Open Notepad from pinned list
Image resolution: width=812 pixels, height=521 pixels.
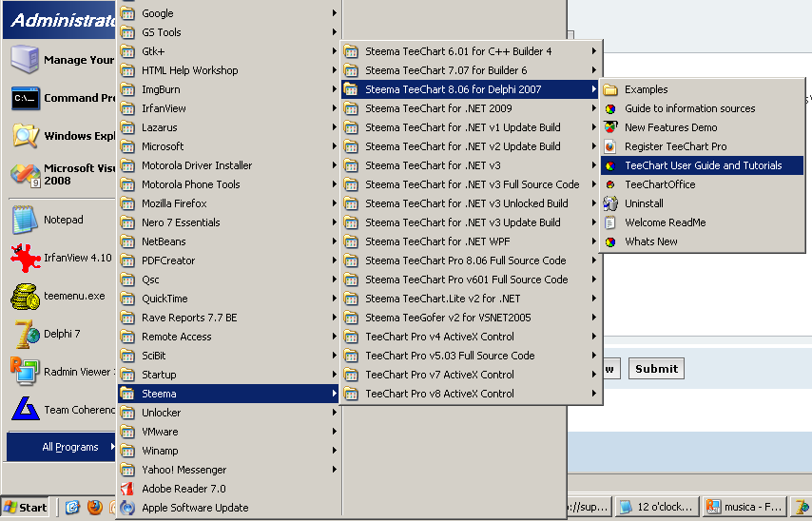coord(60,220)
